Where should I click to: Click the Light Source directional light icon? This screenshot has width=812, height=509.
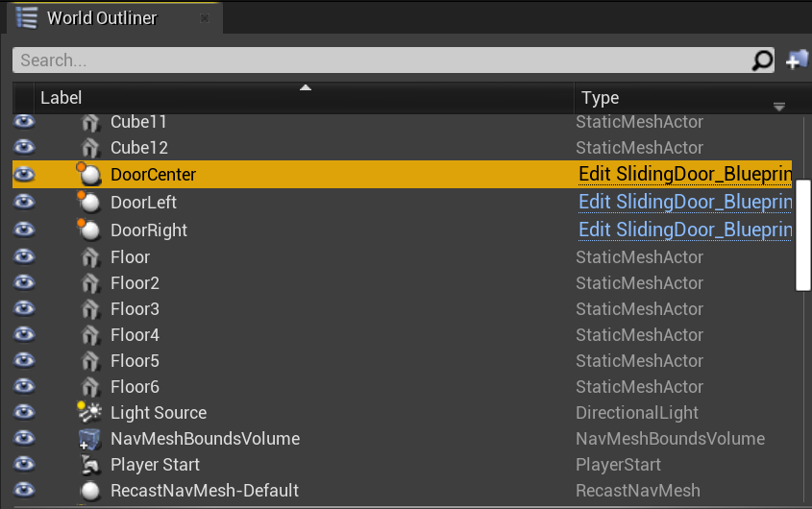(x=89, y=412)
